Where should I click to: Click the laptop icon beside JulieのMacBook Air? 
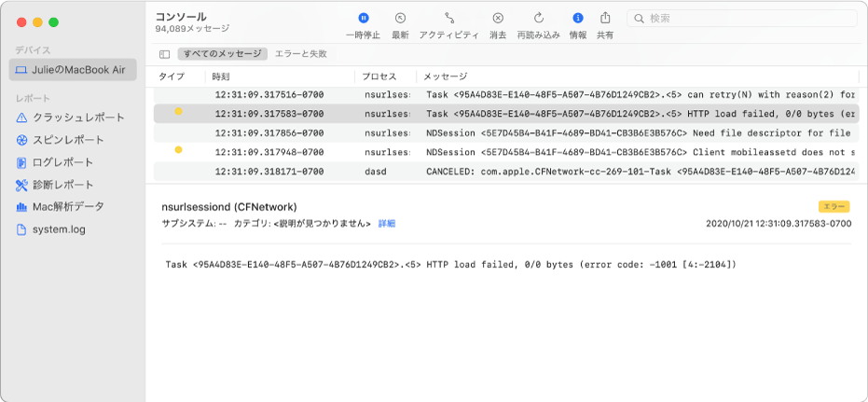(x=21, y=70)
